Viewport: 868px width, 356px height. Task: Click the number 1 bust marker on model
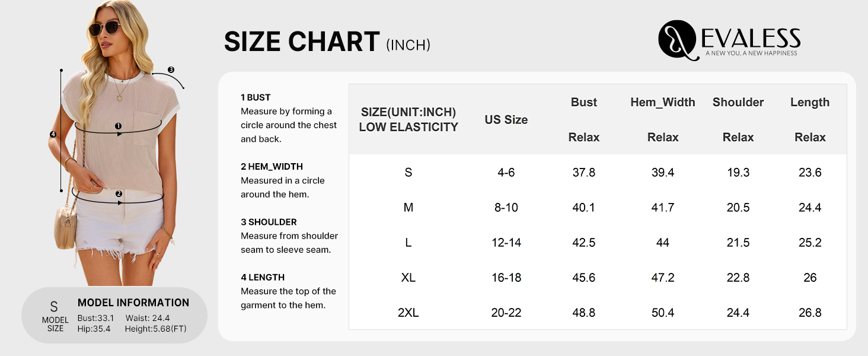118,126
